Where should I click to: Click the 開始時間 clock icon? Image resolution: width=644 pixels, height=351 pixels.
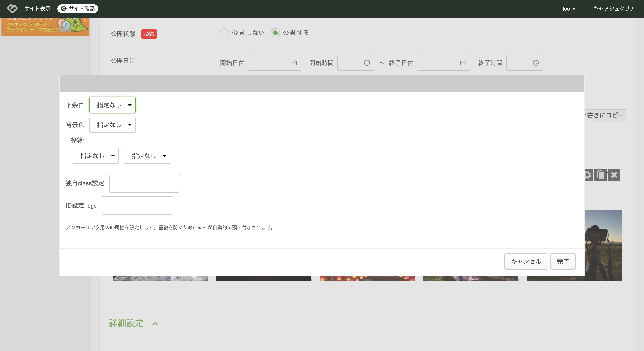pos(367,63)
